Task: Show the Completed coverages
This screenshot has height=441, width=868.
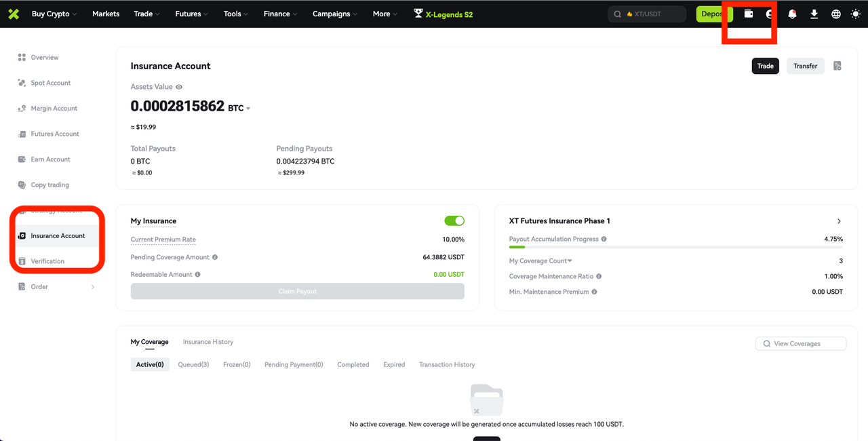Action: tap(353, 364)
